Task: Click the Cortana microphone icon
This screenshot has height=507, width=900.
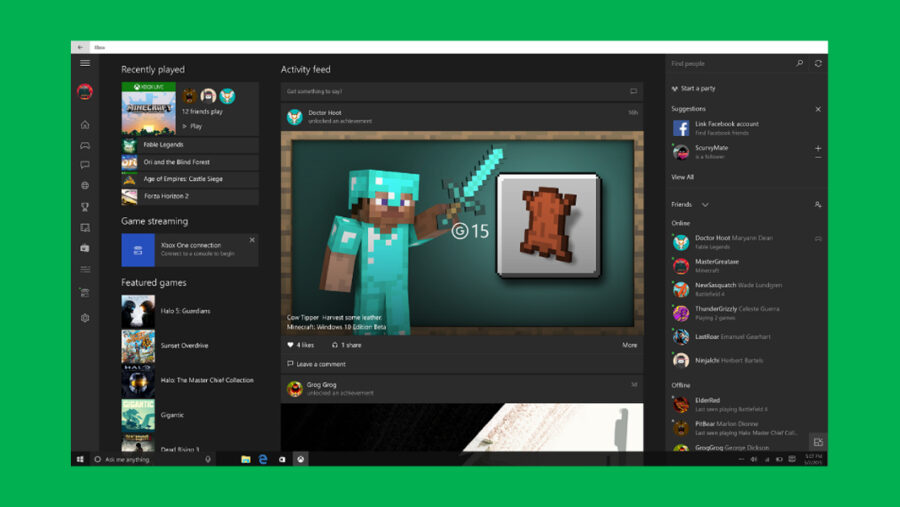Action: click(208, 459)
